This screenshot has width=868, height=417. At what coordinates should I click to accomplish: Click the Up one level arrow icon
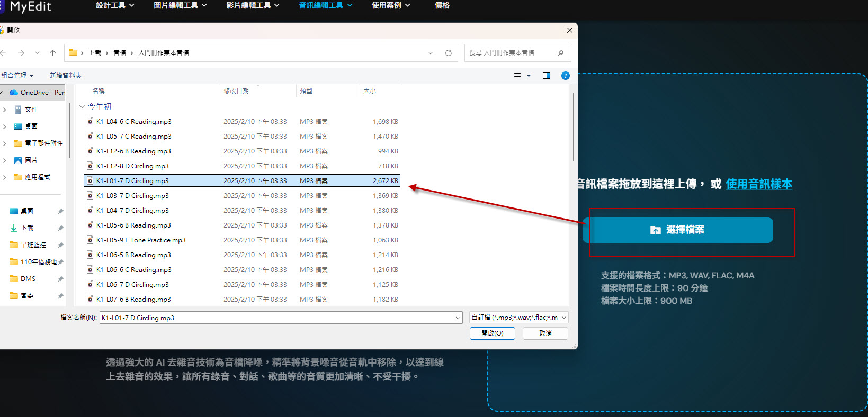(52, 53)
